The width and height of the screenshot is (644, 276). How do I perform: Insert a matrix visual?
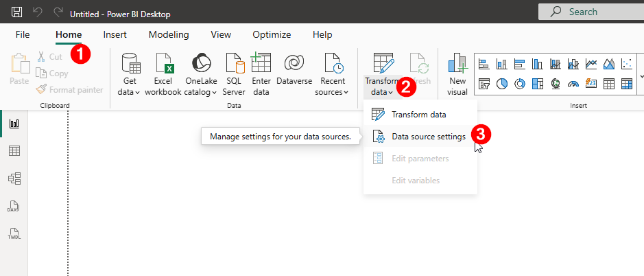627,84
